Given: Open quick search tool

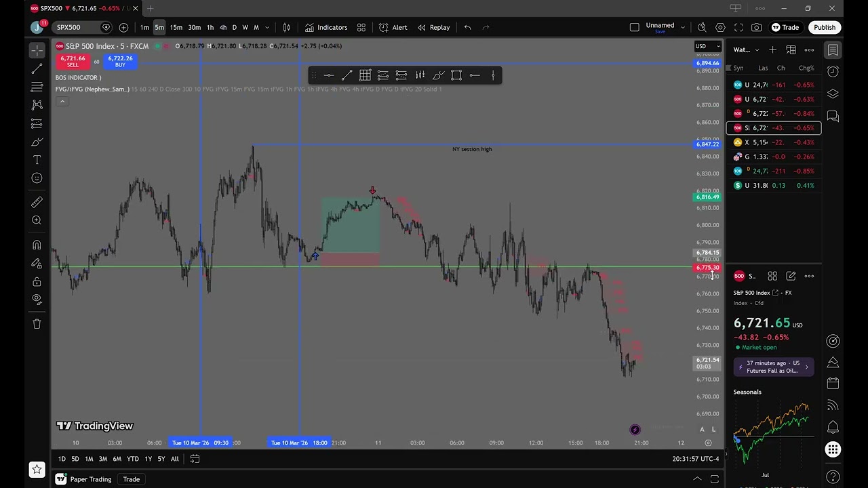Looking at the screenshot, I should pos(702,28).
